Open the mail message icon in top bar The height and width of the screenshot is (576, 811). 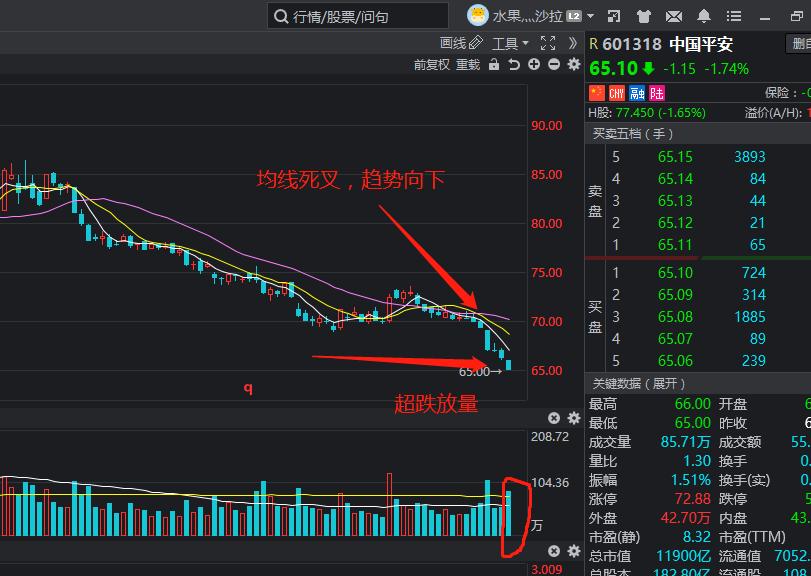point(672,15)
